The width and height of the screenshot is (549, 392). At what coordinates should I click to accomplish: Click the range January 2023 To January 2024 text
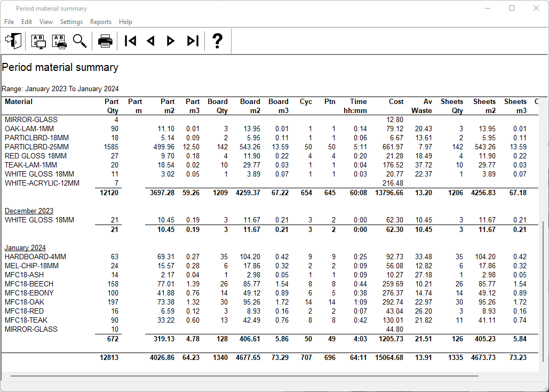[60, 89]
